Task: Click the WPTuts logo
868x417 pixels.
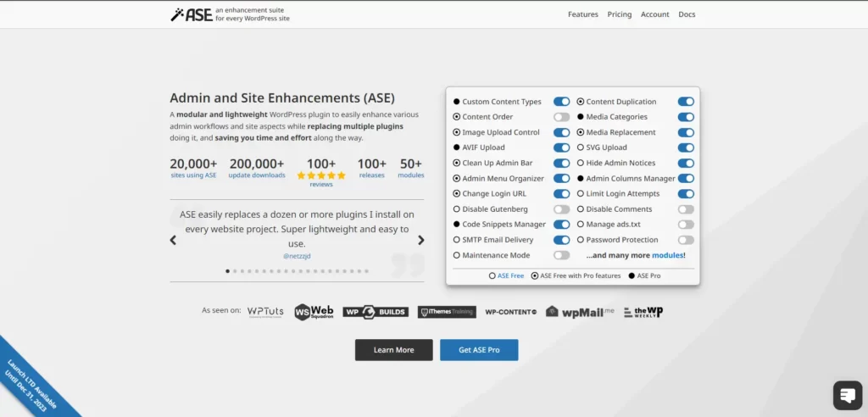Action: pos(265,312)
